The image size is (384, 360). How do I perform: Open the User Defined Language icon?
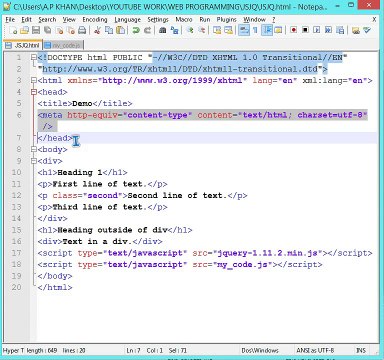pyautogui.click(x=278, y=31)
